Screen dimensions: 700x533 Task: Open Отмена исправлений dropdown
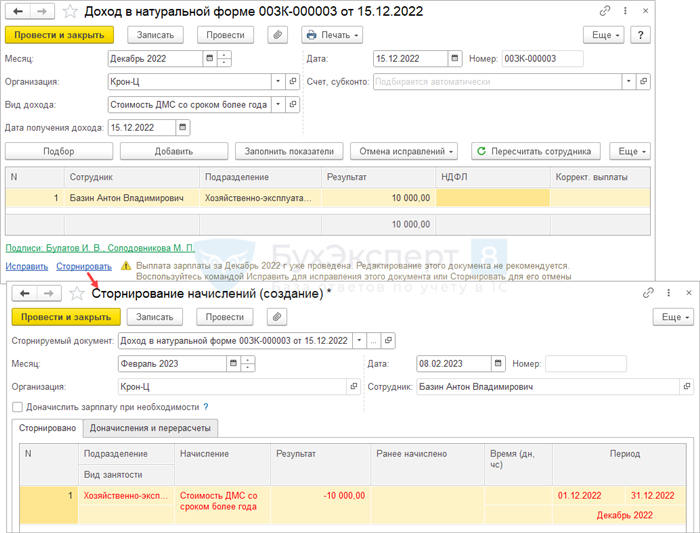[405, 151]
